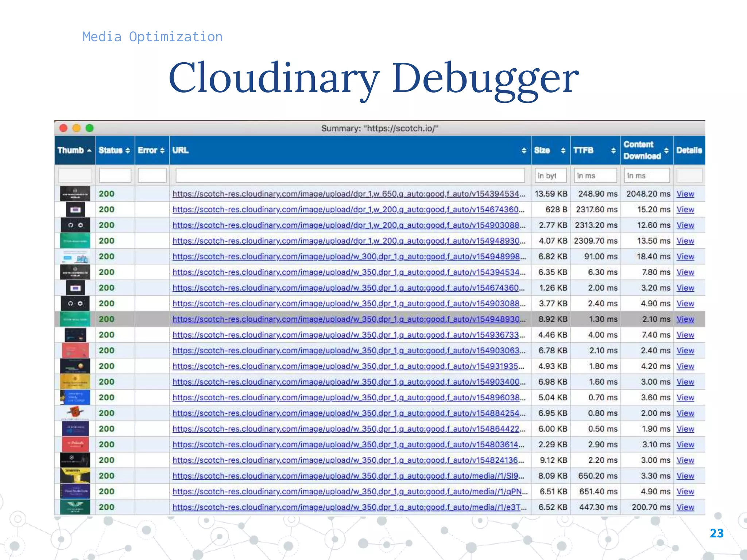This screenshot has height=560, width=747.
Task: View details for 6.52 KB row
Action: coord(685,507)
